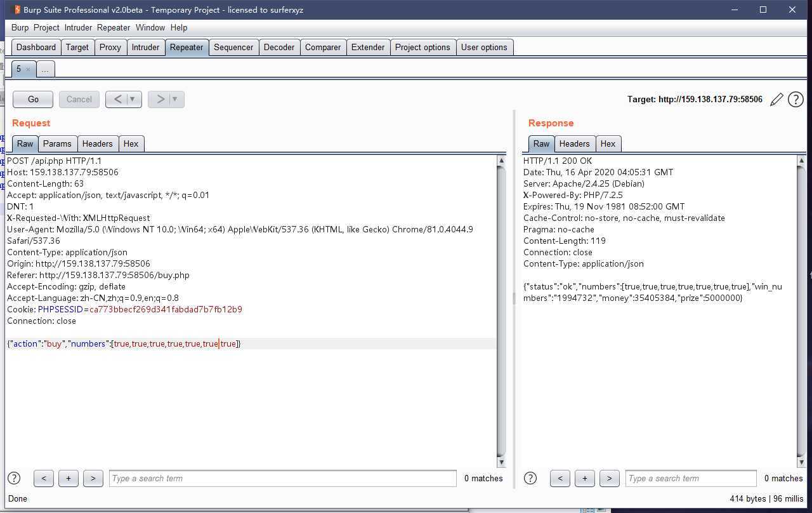
Task: Open the Burp menu
Action: pos(20,27)
